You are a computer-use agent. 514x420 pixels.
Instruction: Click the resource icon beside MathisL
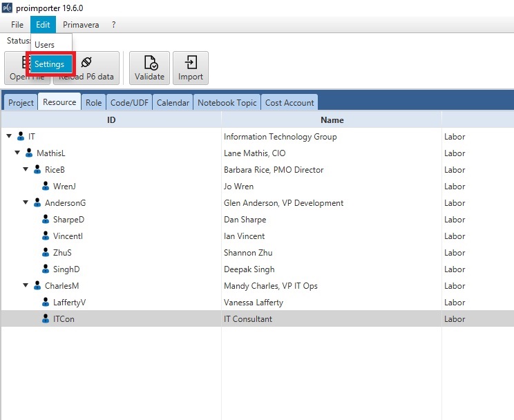(29, 153)
